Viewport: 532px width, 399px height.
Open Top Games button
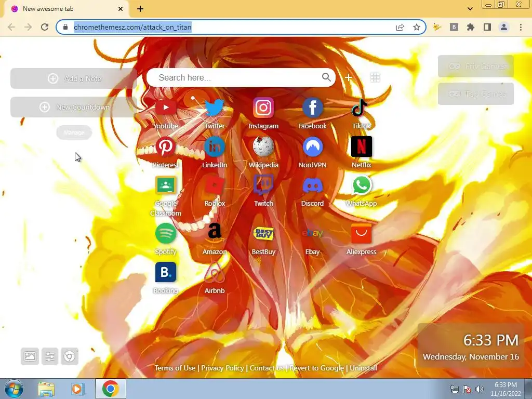point(476,94)
